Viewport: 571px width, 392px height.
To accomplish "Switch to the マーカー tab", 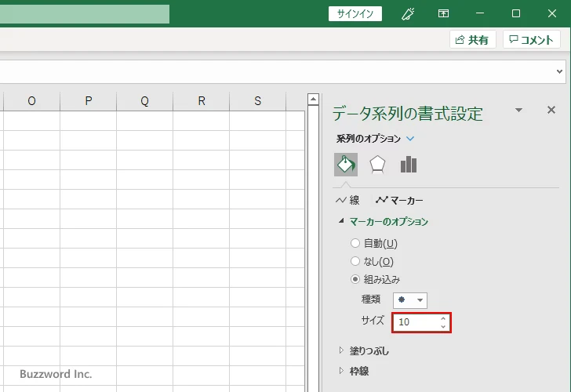I will pyautogui.click(x=400, y=201).
